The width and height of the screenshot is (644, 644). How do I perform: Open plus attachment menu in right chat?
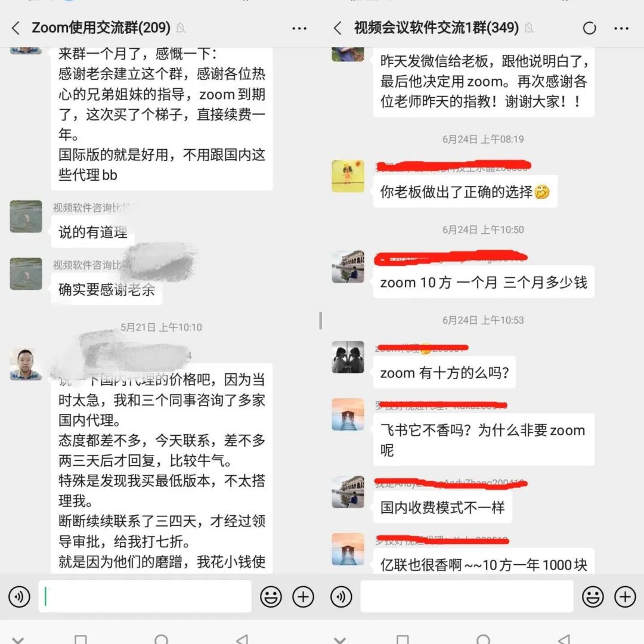click(625, 596)
